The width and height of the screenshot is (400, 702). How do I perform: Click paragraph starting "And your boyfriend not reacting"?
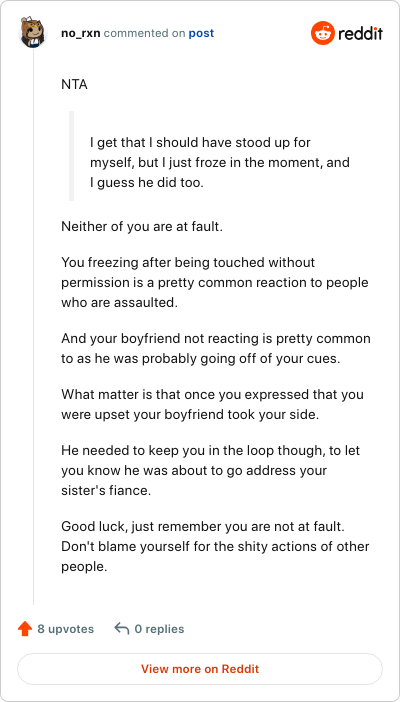[x=216, y=349]
